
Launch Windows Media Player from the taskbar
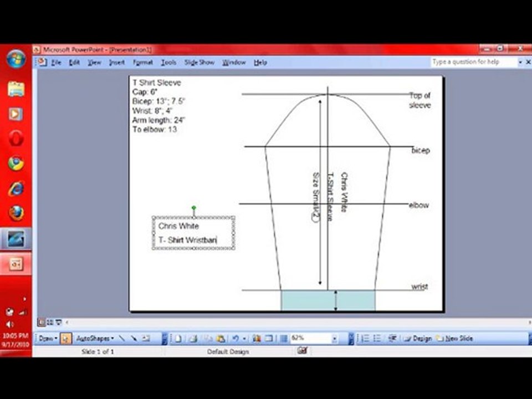16,114
